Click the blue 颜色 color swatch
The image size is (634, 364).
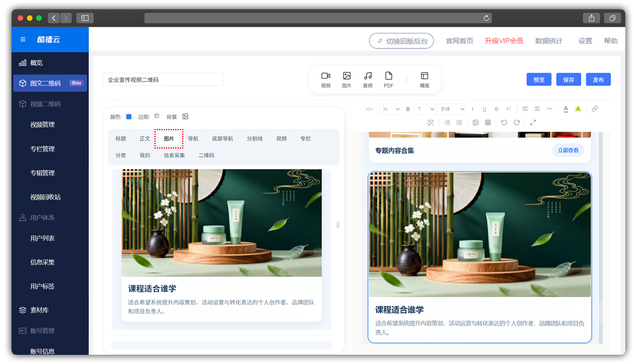point(129,116)
